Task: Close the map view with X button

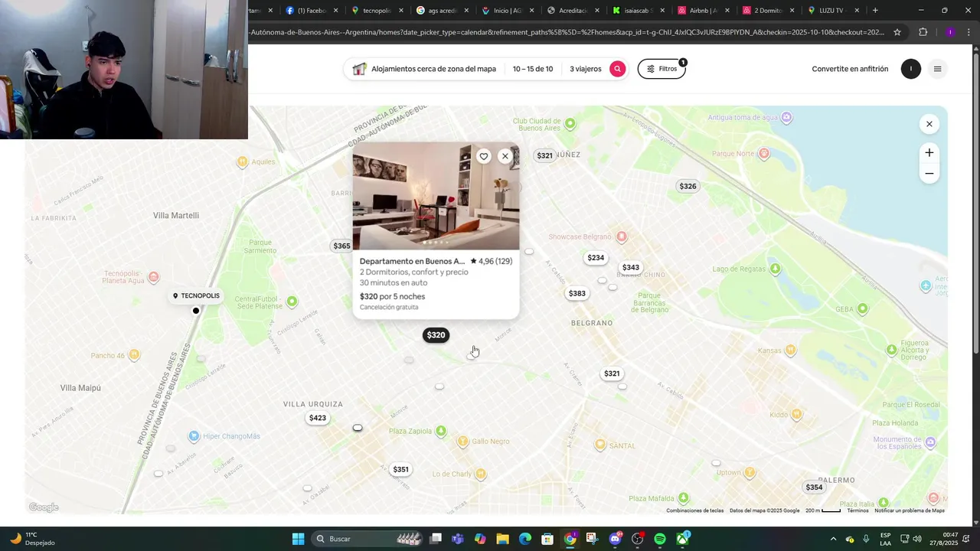Action: pyautogui.click(x=929, y=124)
